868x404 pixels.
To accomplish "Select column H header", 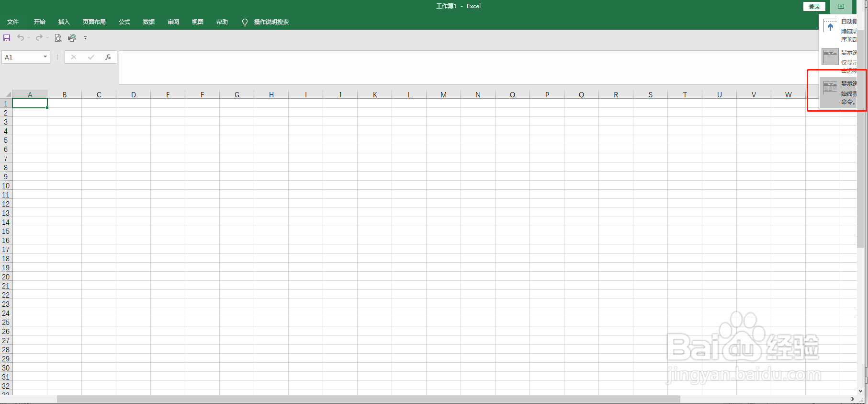I will 271,94.
